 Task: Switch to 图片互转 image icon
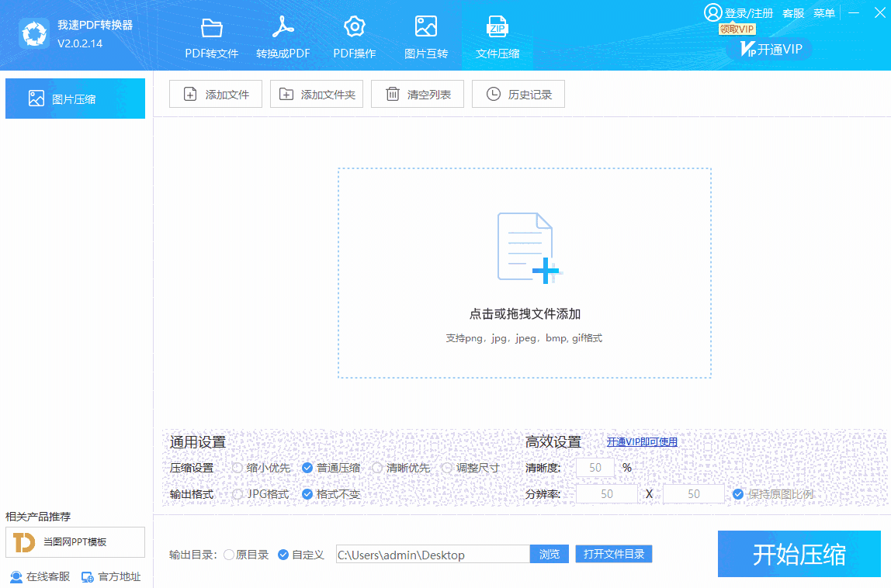tap(426, 28)
